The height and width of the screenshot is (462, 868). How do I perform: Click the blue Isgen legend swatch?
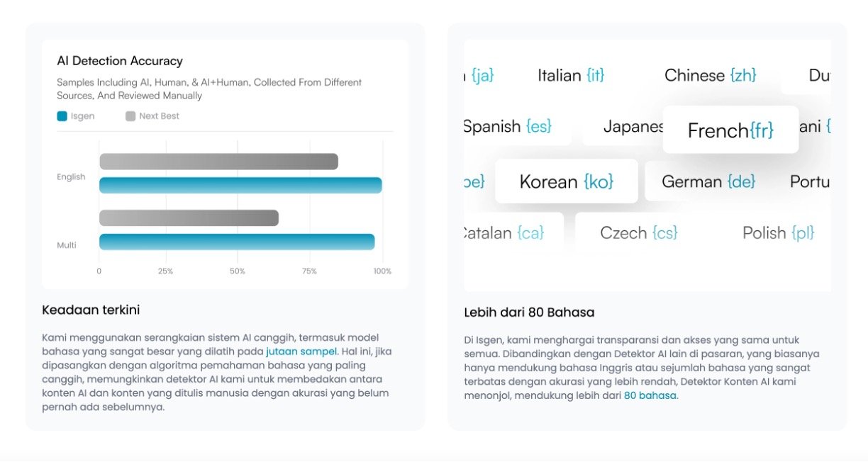62,116
